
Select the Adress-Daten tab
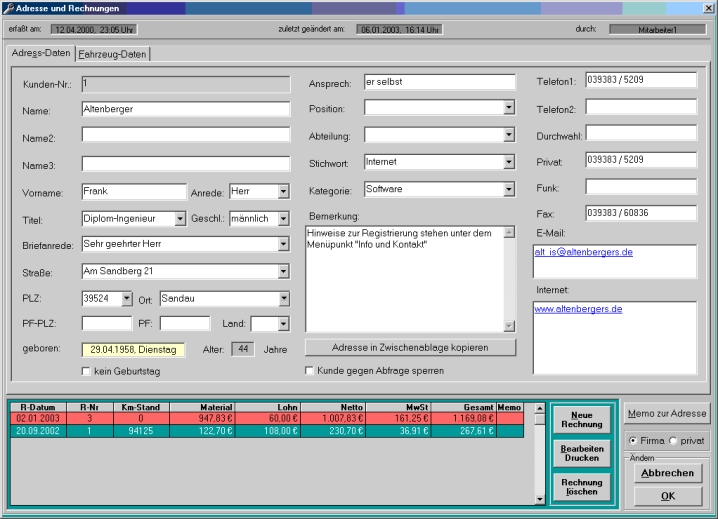pos(40,52)
